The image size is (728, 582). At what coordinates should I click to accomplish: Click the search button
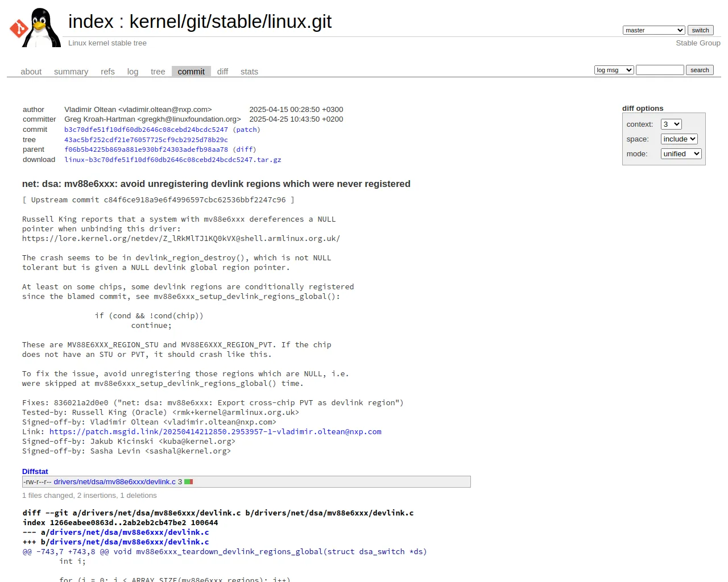click(x=700, y=70)
